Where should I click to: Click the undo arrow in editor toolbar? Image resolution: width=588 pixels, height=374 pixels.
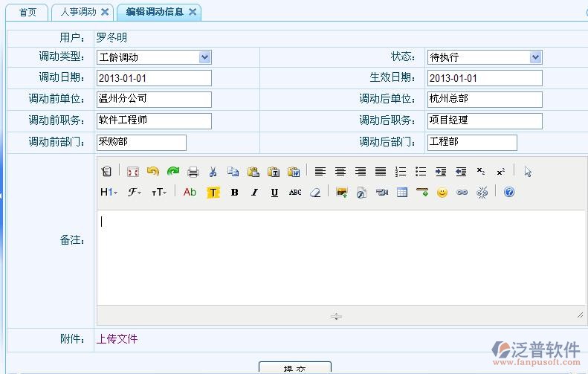point(153,172)
